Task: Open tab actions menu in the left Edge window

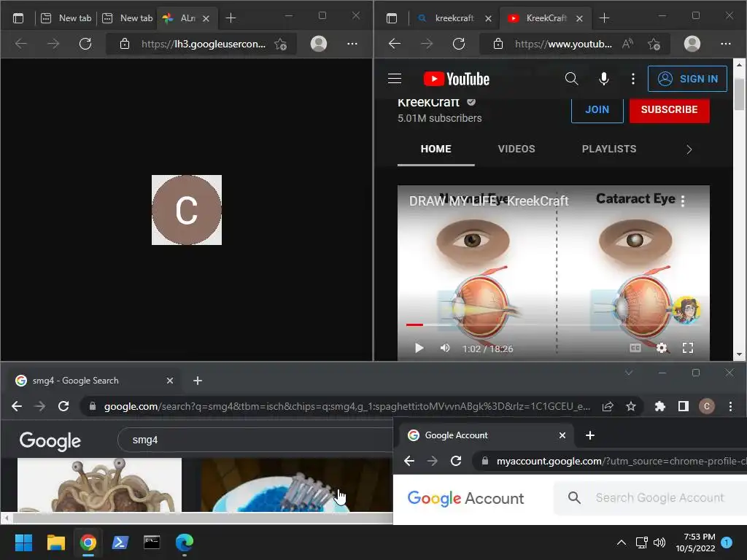Action: 18,18
